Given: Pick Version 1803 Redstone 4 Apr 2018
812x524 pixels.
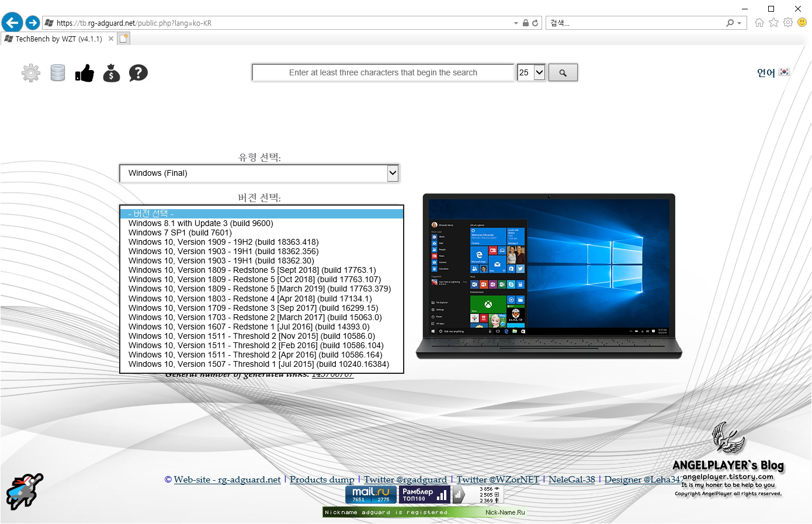Looking at the screenshot, I should tap(262, 299).
